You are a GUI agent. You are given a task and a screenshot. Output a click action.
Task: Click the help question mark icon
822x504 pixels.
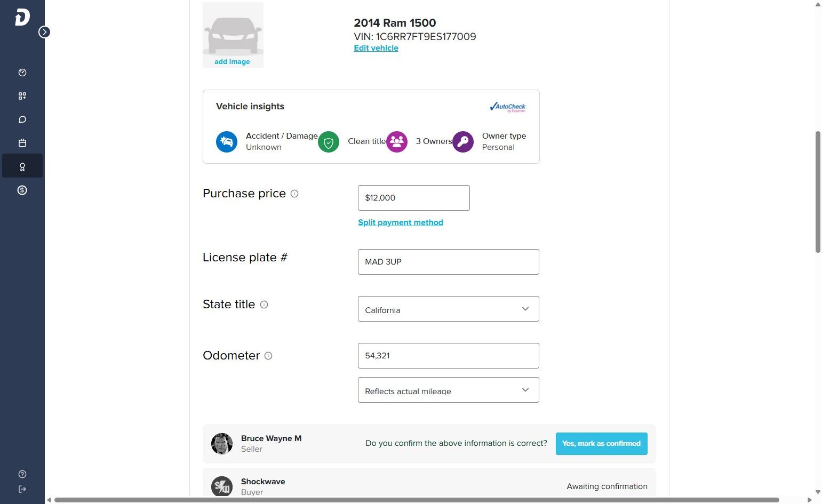[x=22, y=474]
